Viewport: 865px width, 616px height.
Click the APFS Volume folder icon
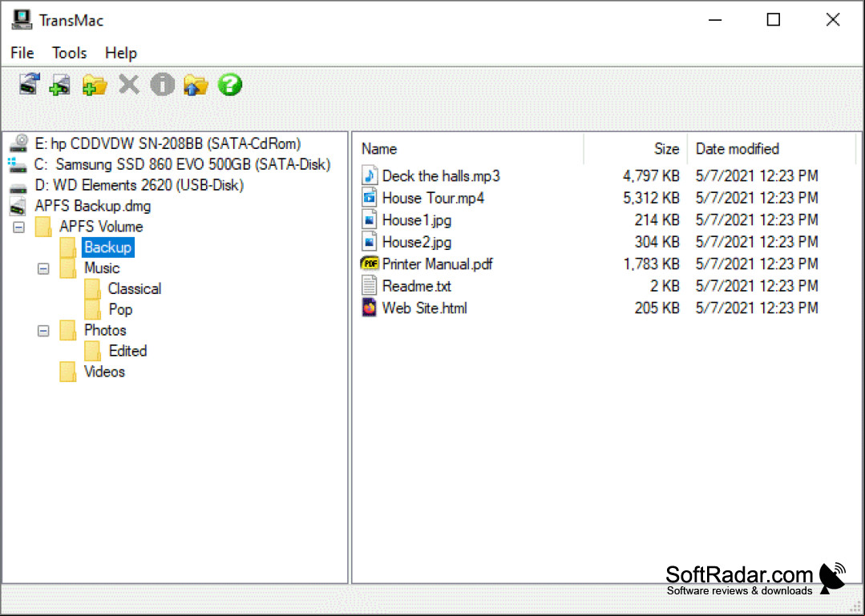(43, 227)
